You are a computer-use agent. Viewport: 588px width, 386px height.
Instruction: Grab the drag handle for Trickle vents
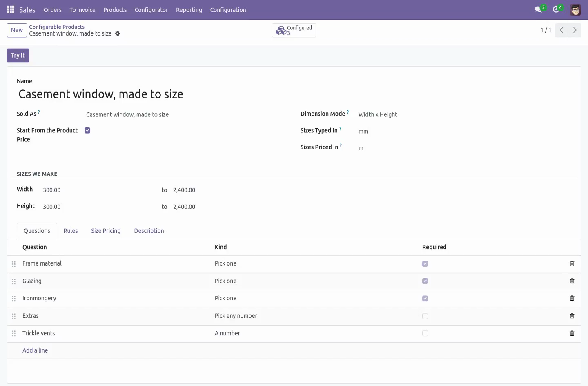[13, 334]
